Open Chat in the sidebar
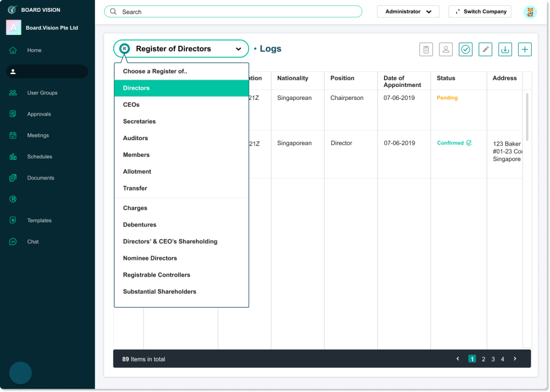550x392 pixels. tap(33, 242)
